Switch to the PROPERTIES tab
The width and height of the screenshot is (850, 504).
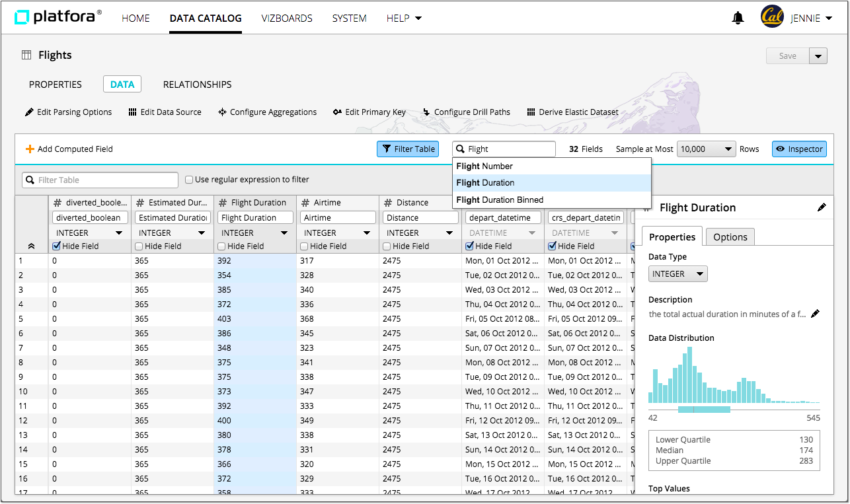click(x=56, y=85)
